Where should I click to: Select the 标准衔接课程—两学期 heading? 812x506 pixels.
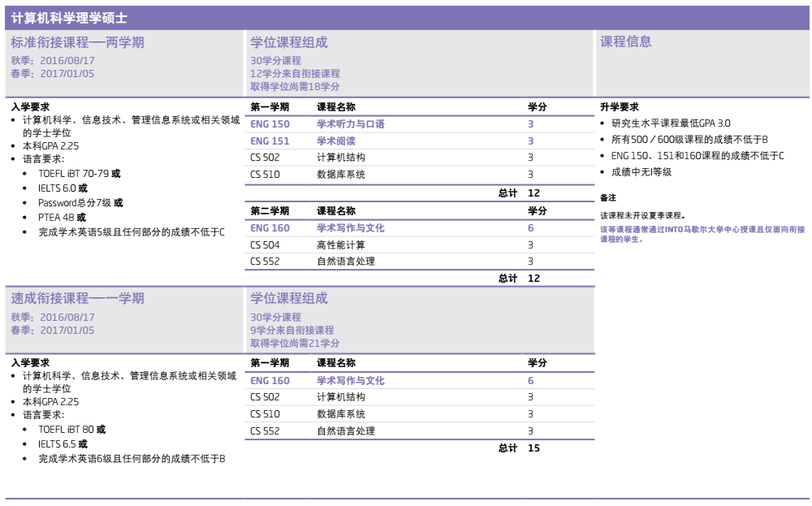tap(77, 43)
